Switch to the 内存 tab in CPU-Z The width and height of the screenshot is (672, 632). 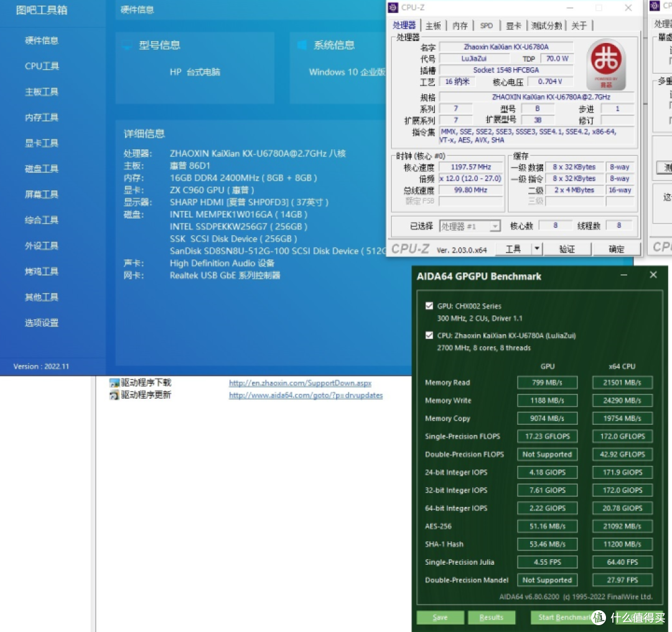[460, 26]
